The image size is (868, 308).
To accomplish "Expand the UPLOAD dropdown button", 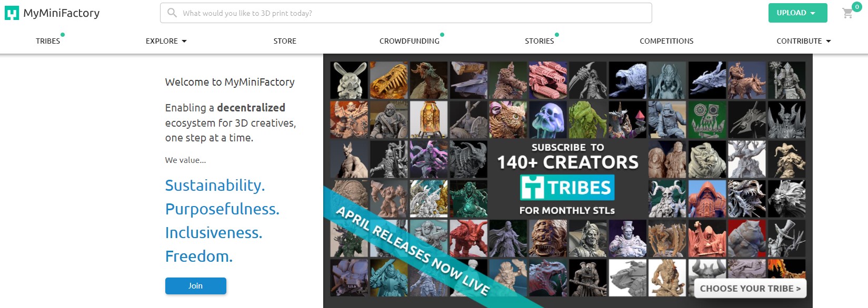I will point(797,13).
